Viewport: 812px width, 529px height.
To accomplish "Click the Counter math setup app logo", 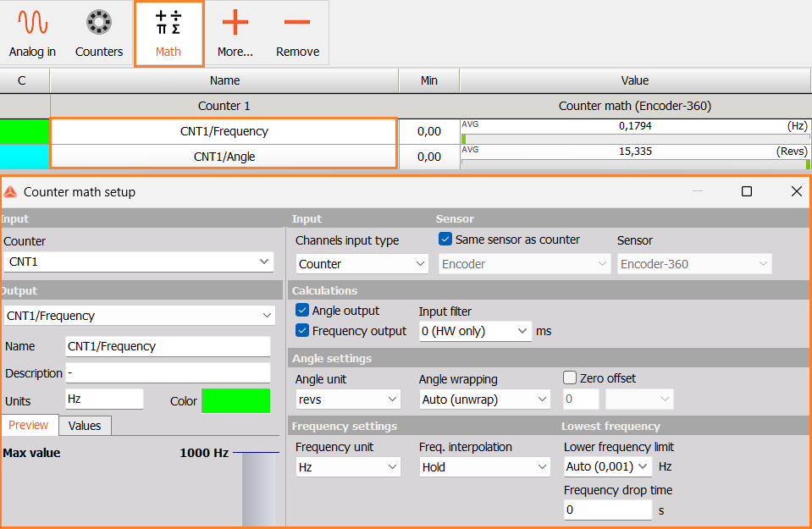I will [10, 192].
